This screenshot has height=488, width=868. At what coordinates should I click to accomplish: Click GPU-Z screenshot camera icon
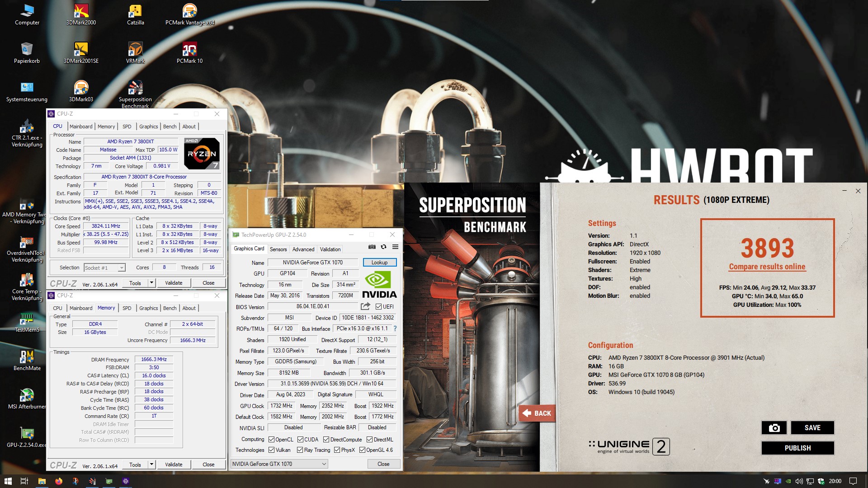(372, 247)
